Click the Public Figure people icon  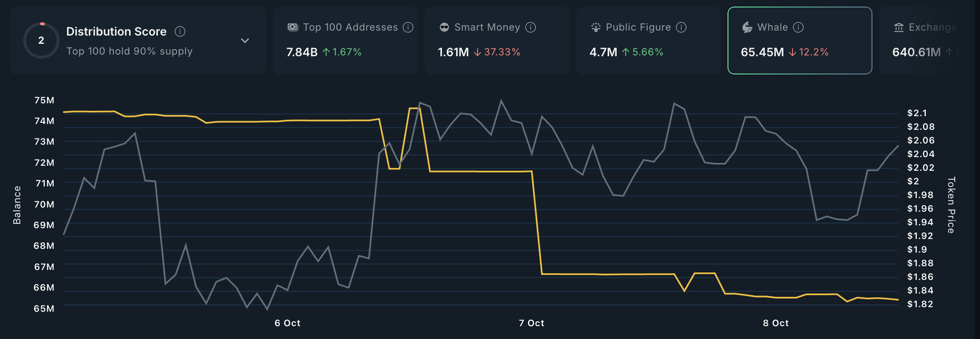click(x=596, y=27)
